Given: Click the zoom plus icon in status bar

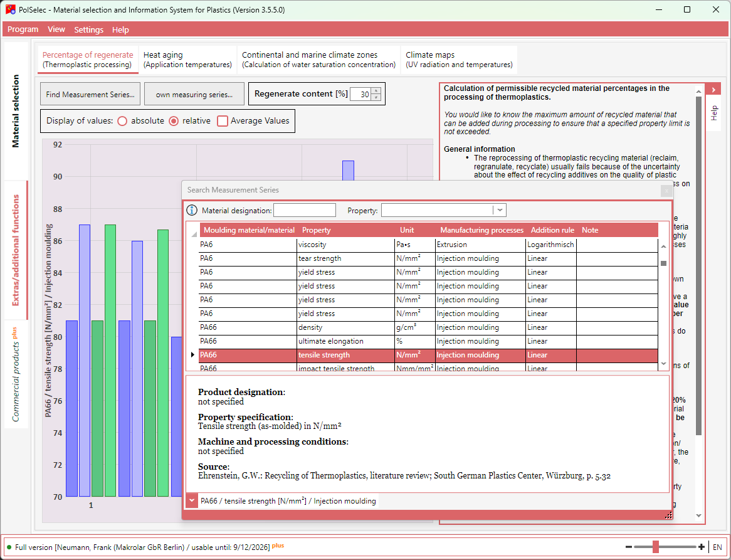Looking at the screenshot, I should [701, 547].
